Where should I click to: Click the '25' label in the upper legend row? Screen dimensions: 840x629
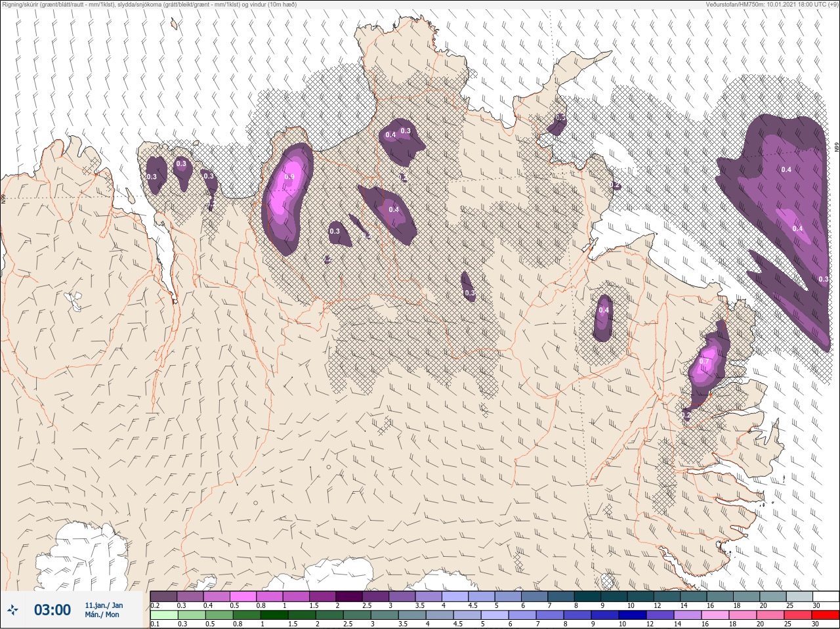pos(789,605)
